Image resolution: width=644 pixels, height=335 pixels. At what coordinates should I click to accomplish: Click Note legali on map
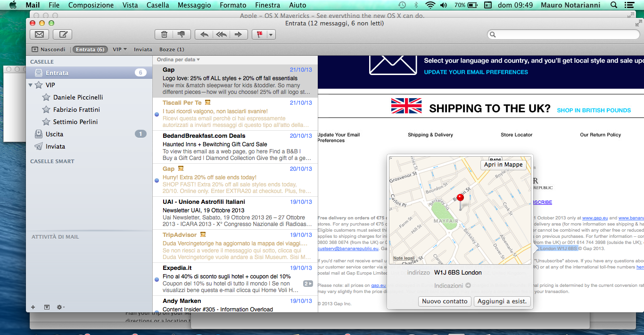[x=404, y=258]
